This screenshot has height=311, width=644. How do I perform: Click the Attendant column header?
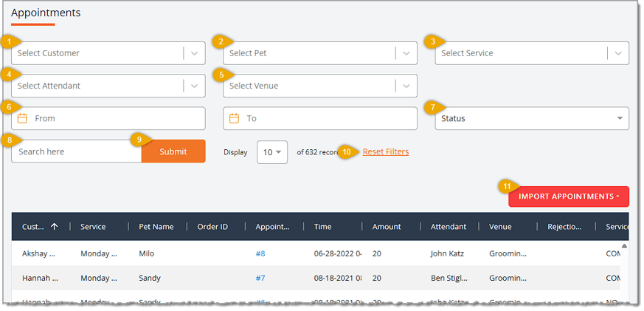pos(449,227)
